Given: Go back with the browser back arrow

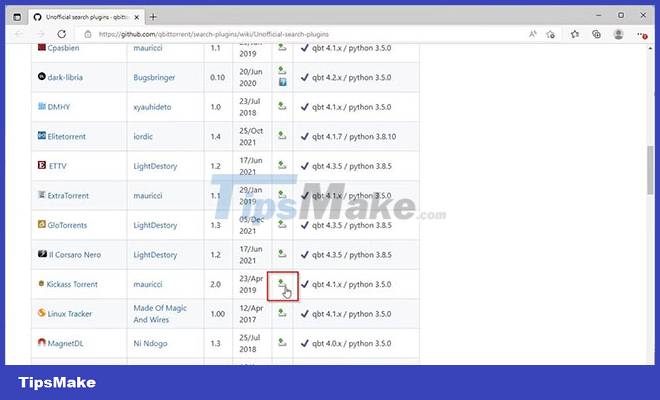Looking at the screenshot, I should click(x=19, y=34).
